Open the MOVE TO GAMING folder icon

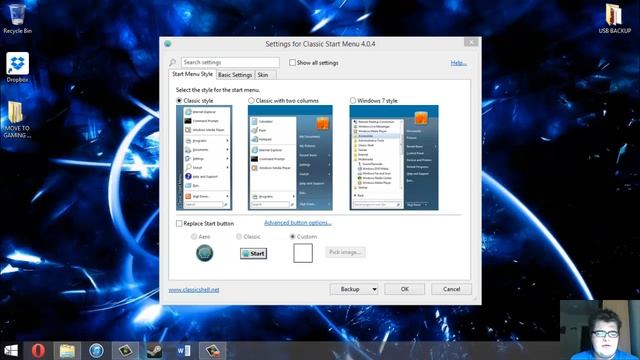(16, 120)
